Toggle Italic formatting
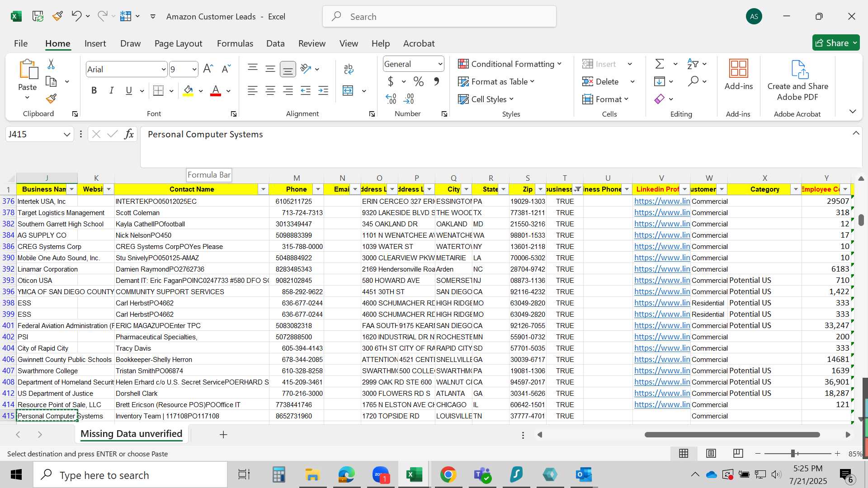The image size is (868, 488). [111, 90]
